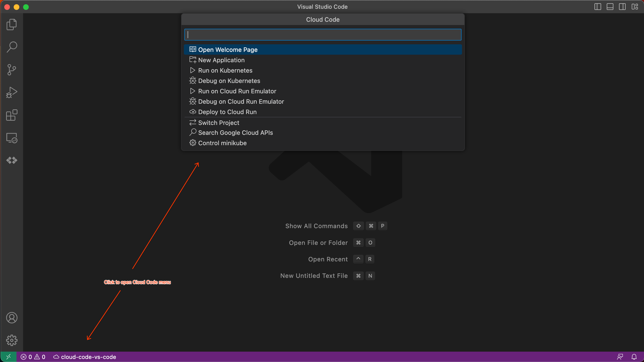Open errors and warnings problems indicator

[33, 357]
